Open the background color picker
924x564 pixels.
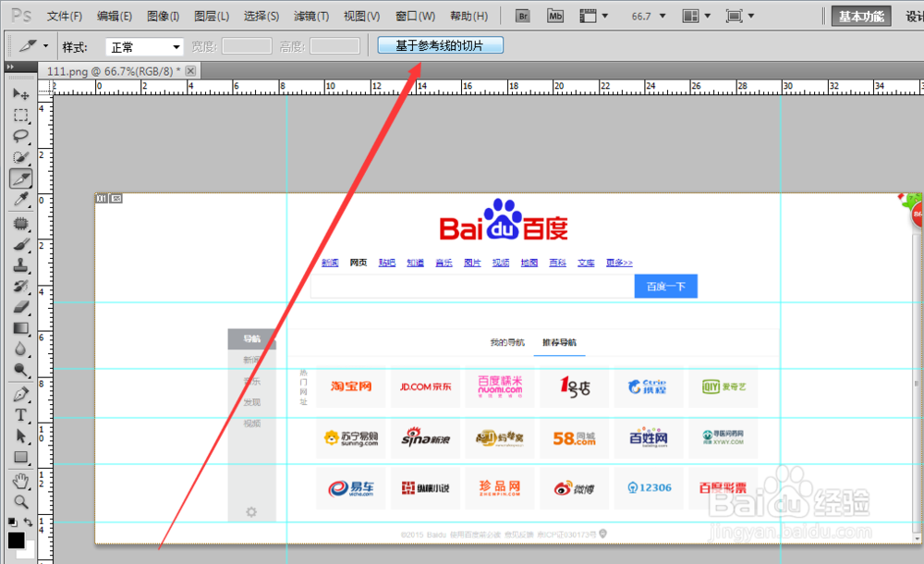[29, 552]
